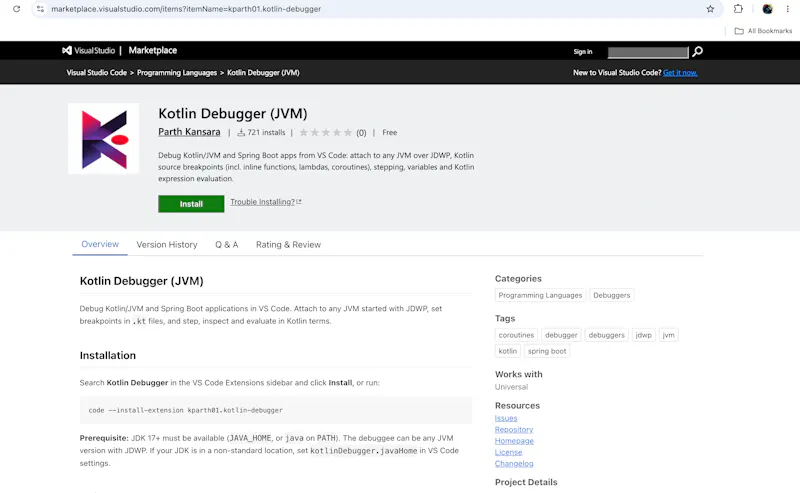Click the Debuggers category chip

tap(612, 295)
